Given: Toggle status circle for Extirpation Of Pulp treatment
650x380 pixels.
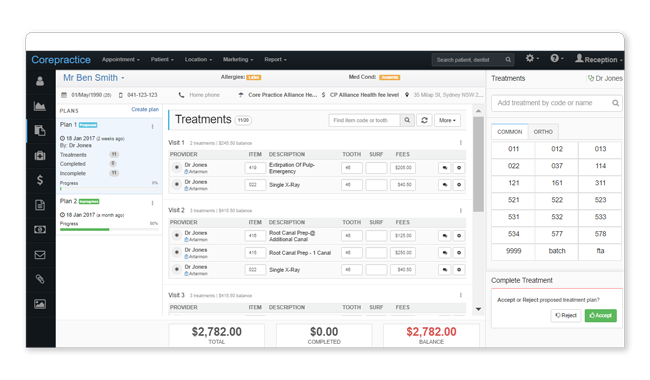Looking at the screenshot, I should [176, 167].
